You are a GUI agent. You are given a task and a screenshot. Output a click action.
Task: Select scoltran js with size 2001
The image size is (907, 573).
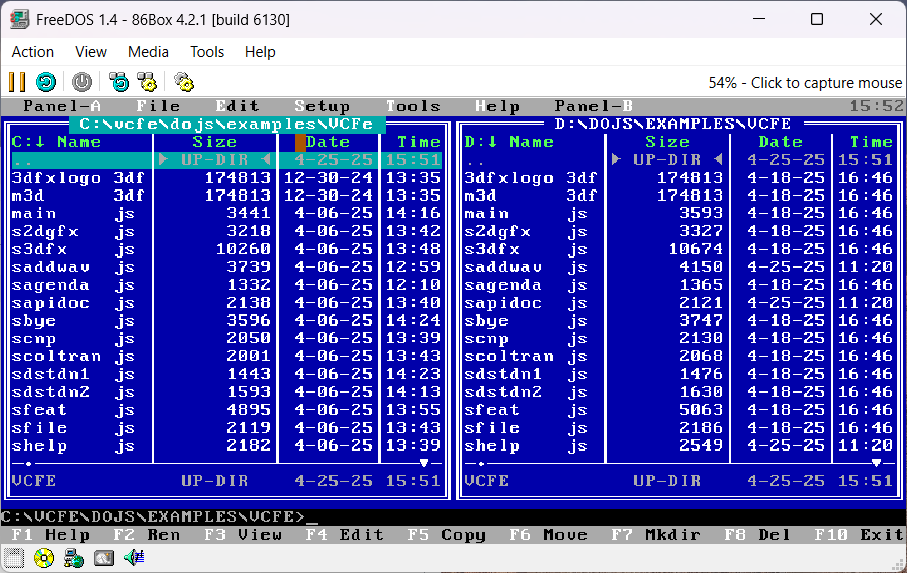coord(226,357)
